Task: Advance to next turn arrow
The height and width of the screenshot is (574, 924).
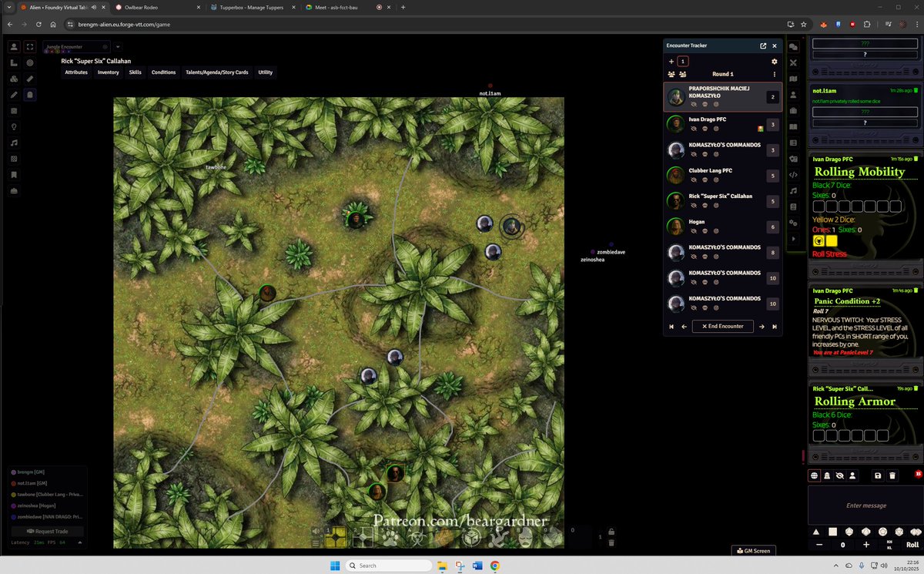Action: coord(762,327)
